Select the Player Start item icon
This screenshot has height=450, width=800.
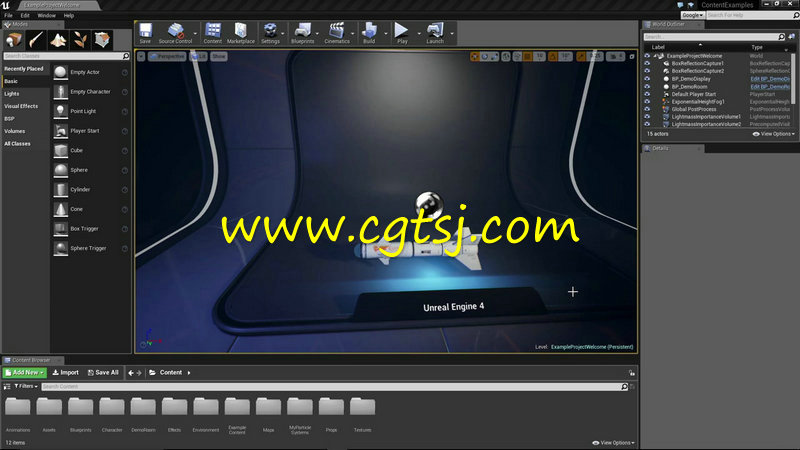point(61,131)
